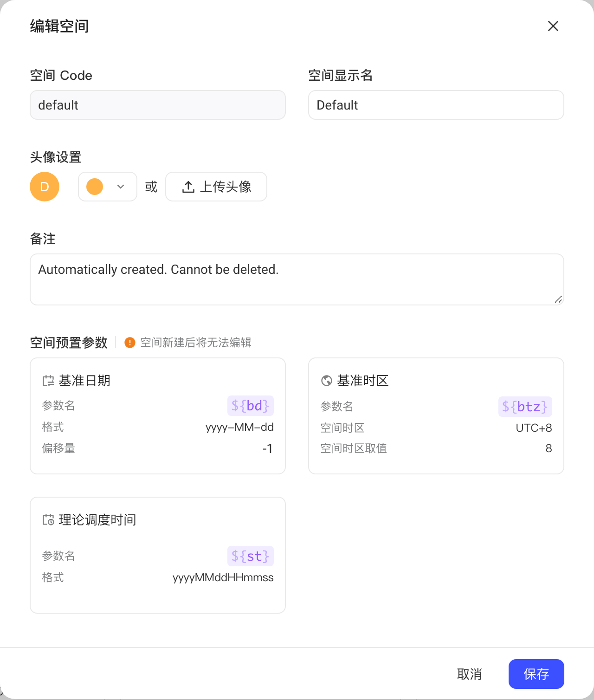
Task: Click the 偏移量 value -1
Action: point(268,448)
